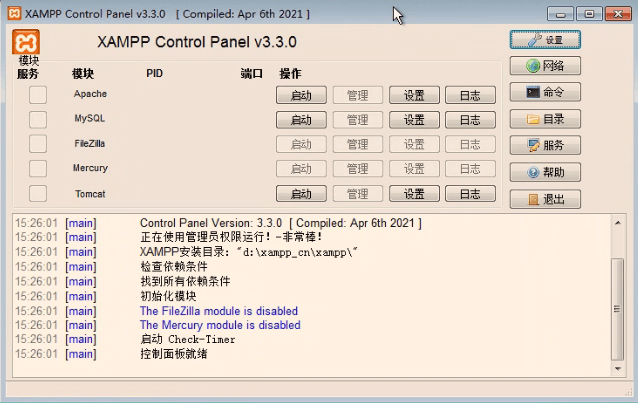This screenshot has width=638, height=403.
Task: Start MySQL with the 启动 button
Action: point(301,120)
